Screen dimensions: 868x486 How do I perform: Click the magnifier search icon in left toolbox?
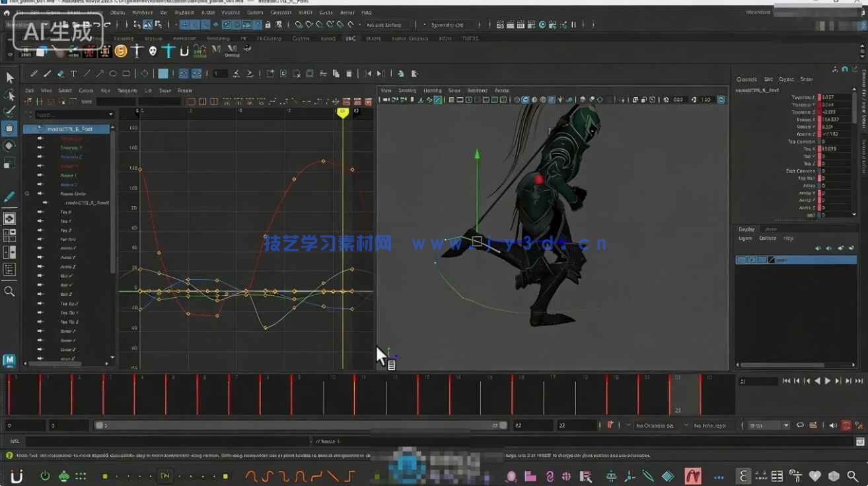click(9, 291)
